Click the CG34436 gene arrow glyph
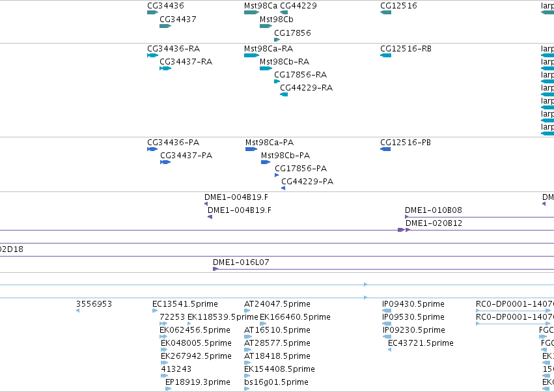This screenshot has height=392, width=554. (152, 12)
